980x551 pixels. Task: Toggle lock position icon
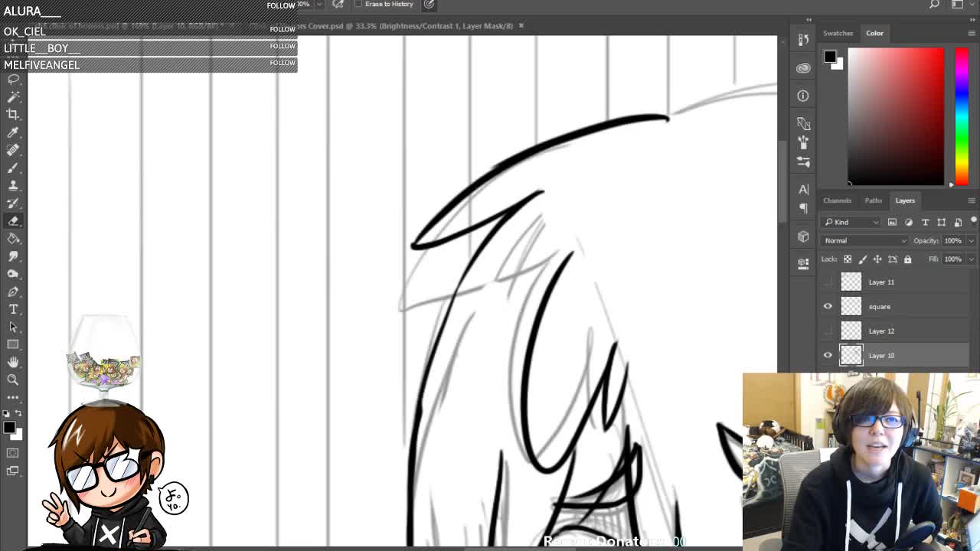point(877,259)
